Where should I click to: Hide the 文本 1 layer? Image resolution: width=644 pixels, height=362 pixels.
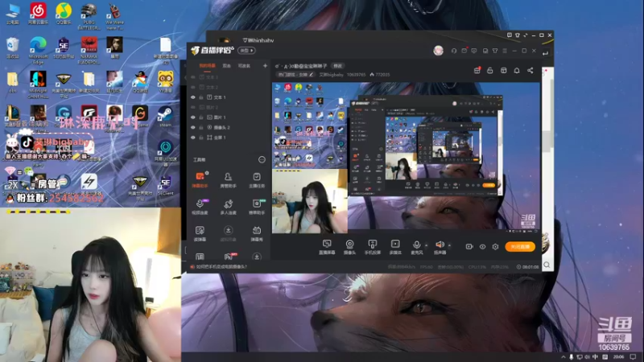tap(193, 97)
